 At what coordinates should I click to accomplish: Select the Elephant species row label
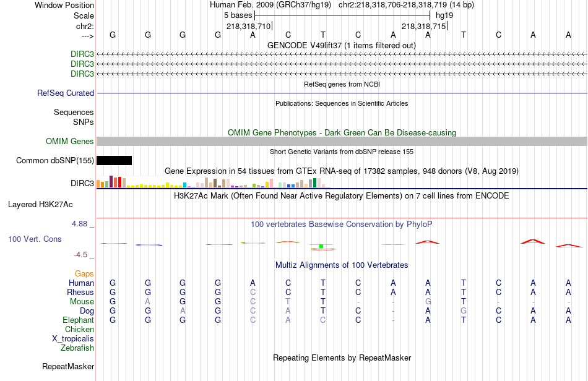click(78, 320)
